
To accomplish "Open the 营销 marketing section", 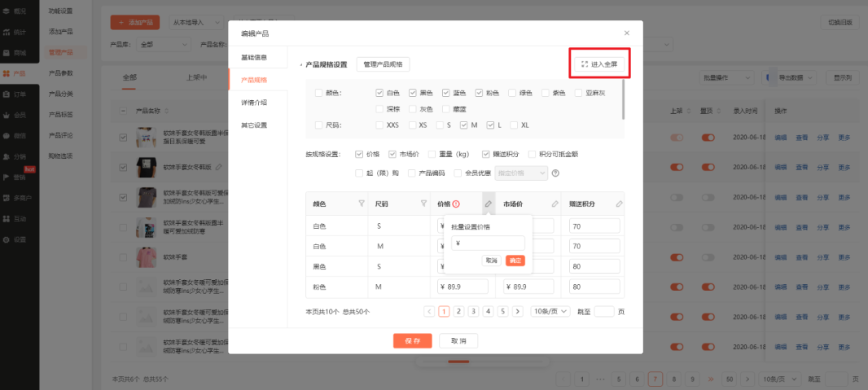I will [x=15, y=177].
